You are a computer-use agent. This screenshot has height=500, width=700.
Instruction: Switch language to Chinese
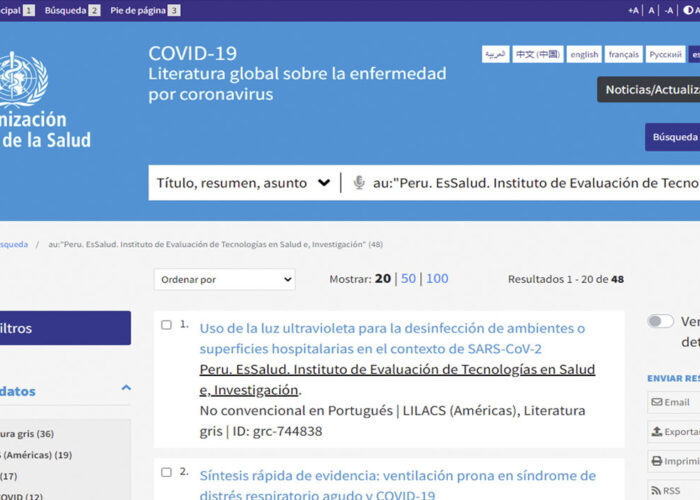538,54
